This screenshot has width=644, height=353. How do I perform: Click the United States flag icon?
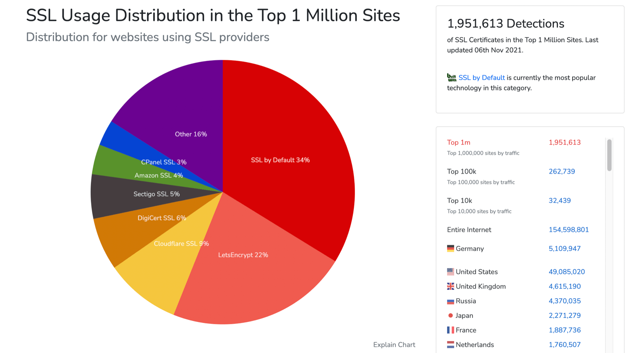coord(450,272)
